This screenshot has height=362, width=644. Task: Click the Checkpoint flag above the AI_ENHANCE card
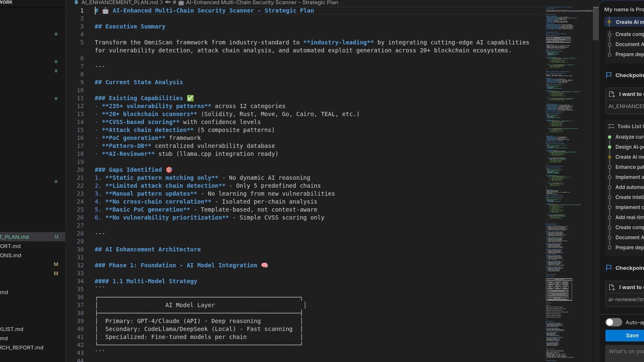609,75
